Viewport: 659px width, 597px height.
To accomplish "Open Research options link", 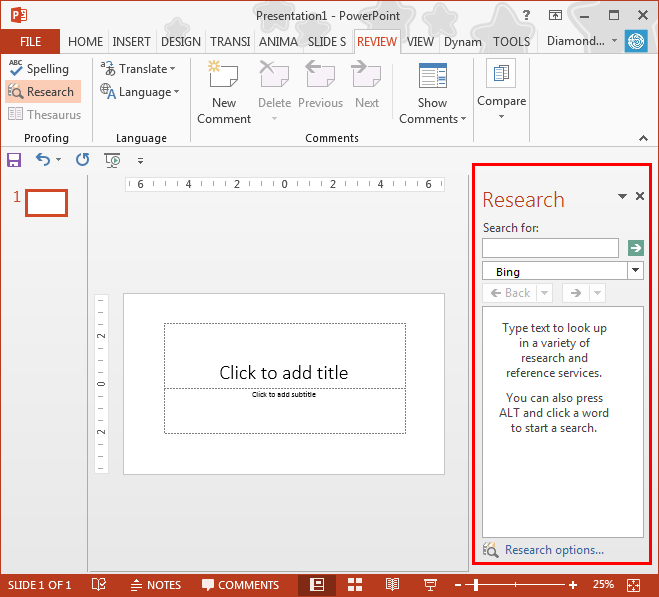I will (554, 550).
